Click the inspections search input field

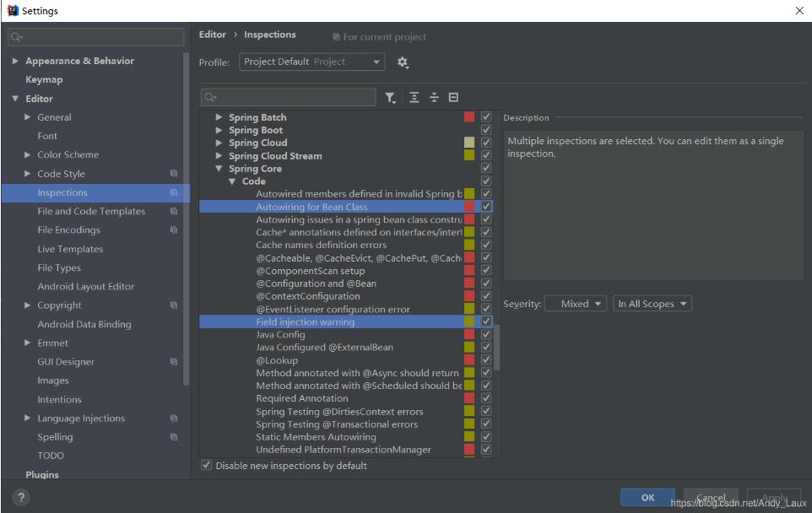coord(290,98)
